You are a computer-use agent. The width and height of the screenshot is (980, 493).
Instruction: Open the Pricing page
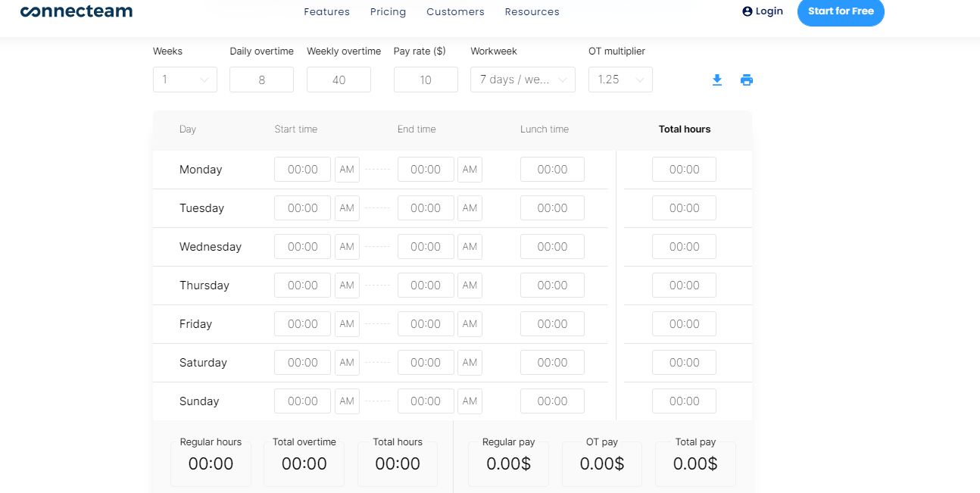click(x=388, y=12)
